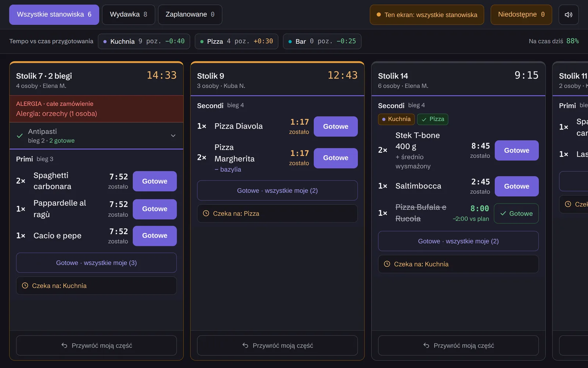The image size is (588, 368).
Task: Click Gotowe wszystkie moje (3) on Stolik 7
Action: 96,263
